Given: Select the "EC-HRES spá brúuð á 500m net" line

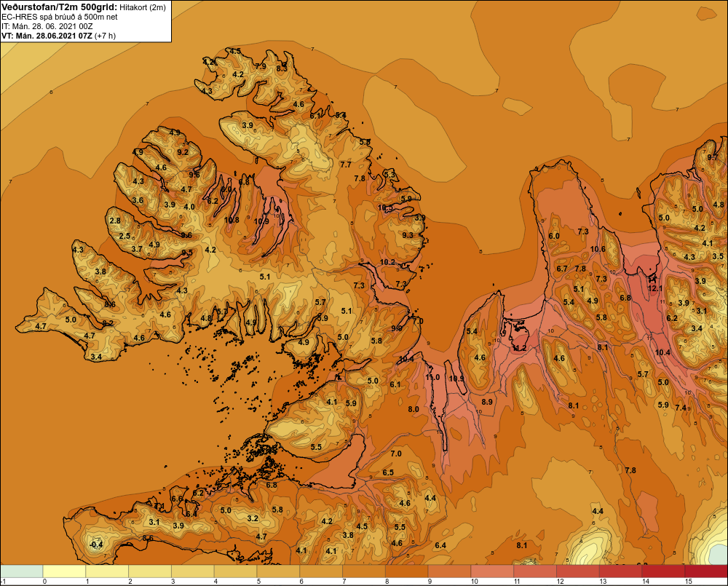Looking at the screenshot, I should [x=60, y=17].
